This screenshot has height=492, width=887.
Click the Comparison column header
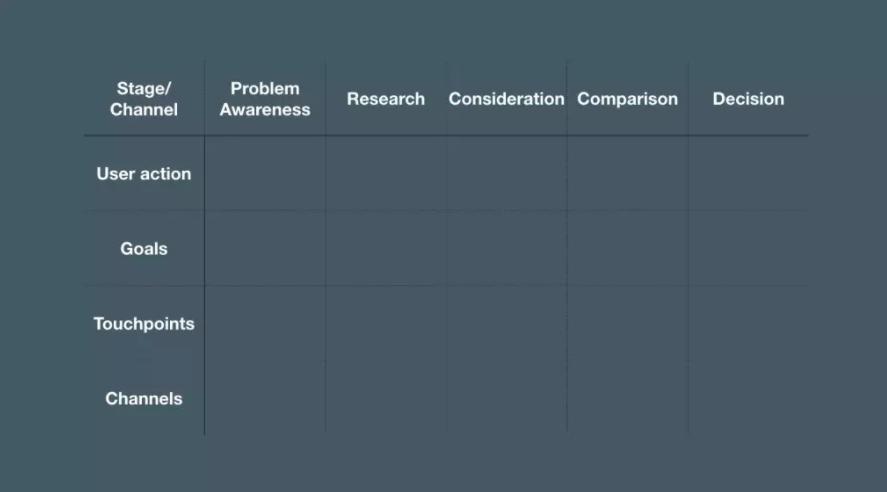[627, 99]
